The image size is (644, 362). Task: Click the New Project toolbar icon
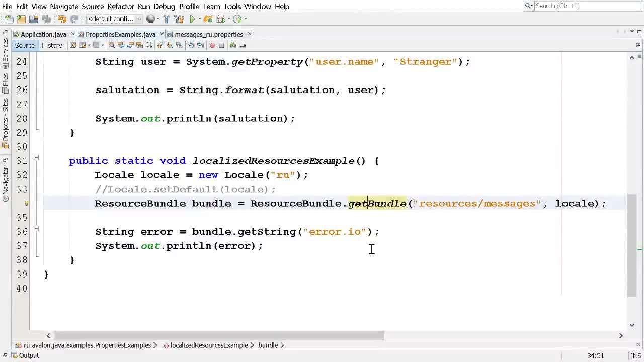click(x=21, y=19)
